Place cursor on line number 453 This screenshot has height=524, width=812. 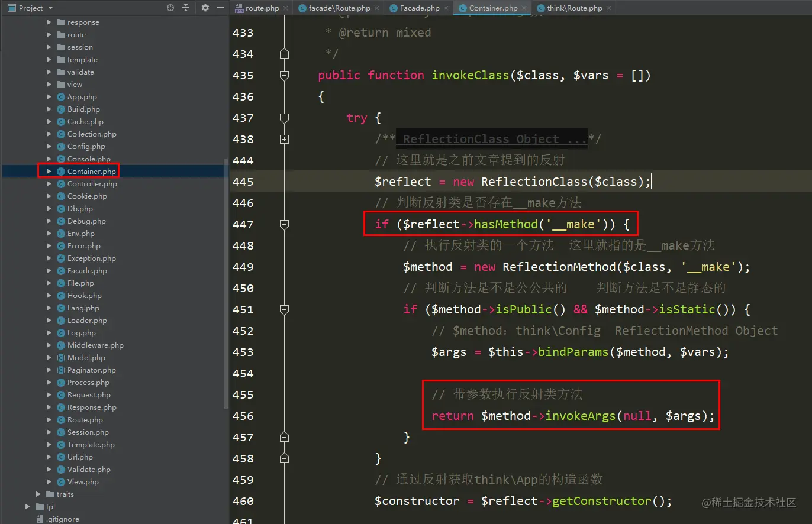[243, 352]
